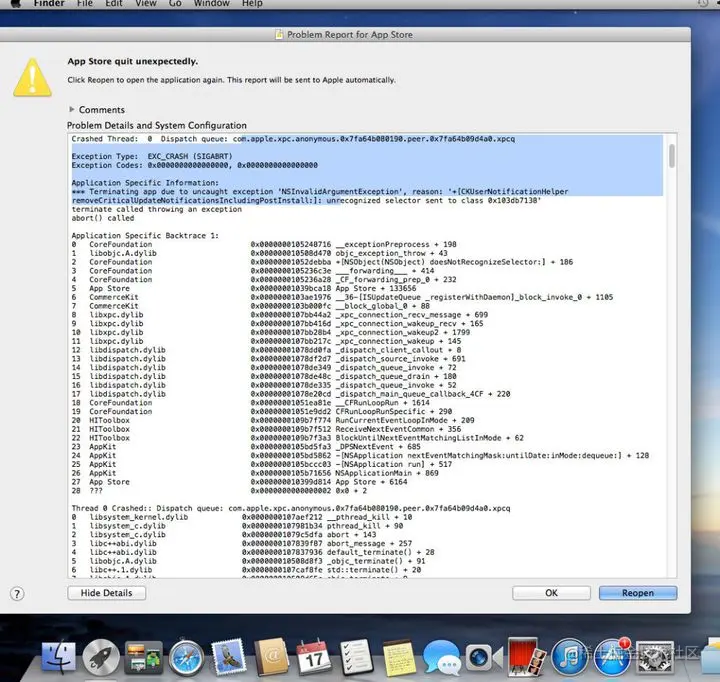Open Safari compass icon in Dock

point(186,658)
